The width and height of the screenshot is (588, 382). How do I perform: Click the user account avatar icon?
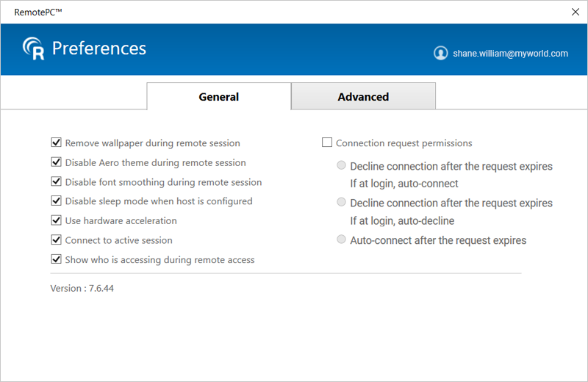[441, 54]
